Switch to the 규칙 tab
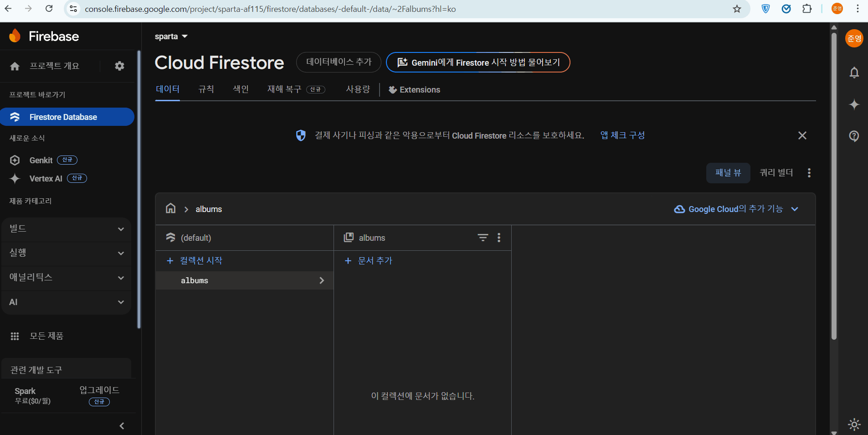Image resolution: width=868 pixels, height=435 pixels. point(206,89)
